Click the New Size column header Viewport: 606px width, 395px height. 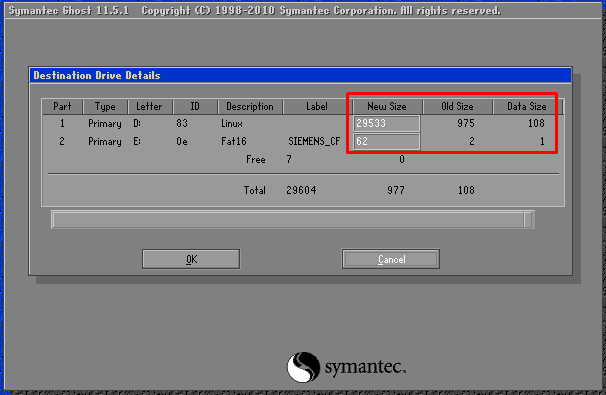pyautogui.click(x=388, y=107)
